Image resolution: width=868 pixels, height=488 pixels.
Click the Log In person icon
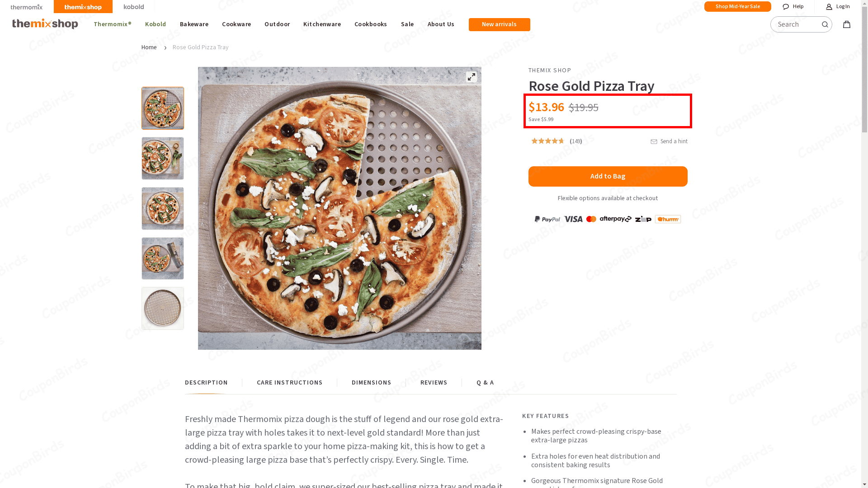coord(829,6)
